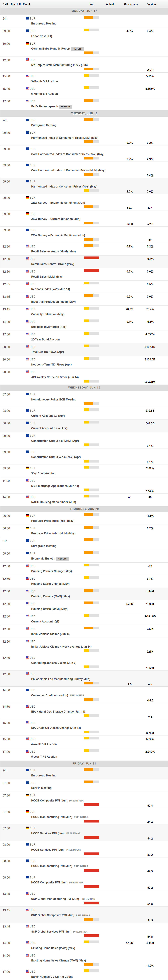Click the US flag for Fed's Harker speech

coord(27,101)
